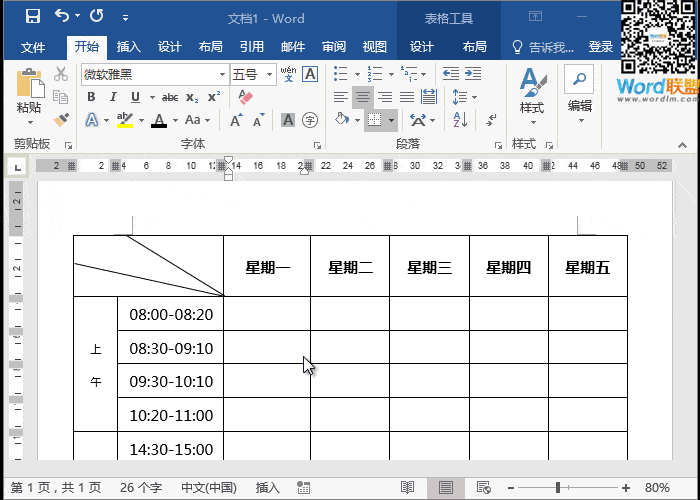This screenshot has width=700, height=500.
Task: Open the 文件 File button
Action: click(33, 47)
